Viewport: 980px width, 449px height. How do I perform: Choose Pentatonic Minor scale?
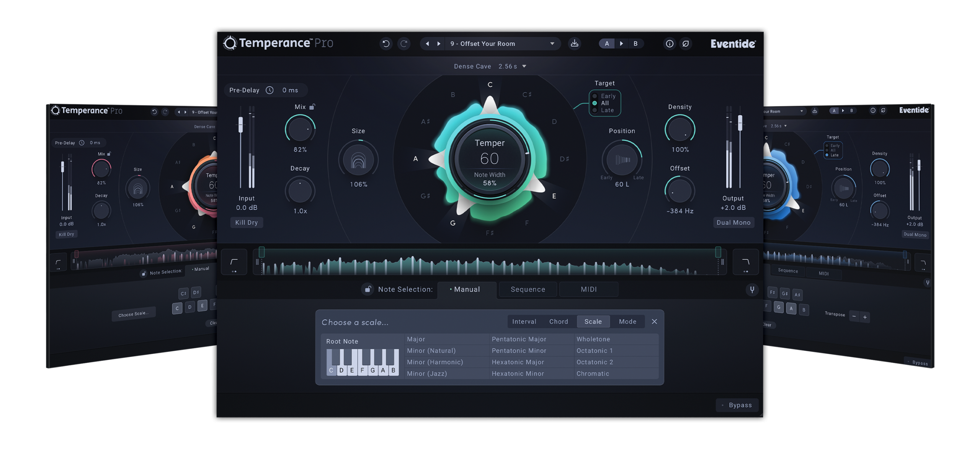click(519, 351)
